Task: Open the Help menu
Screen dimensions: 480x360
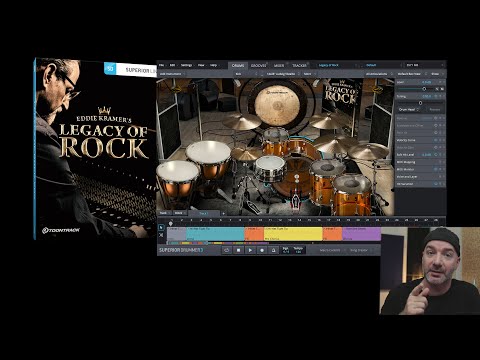Action: (x=213, y=65)
